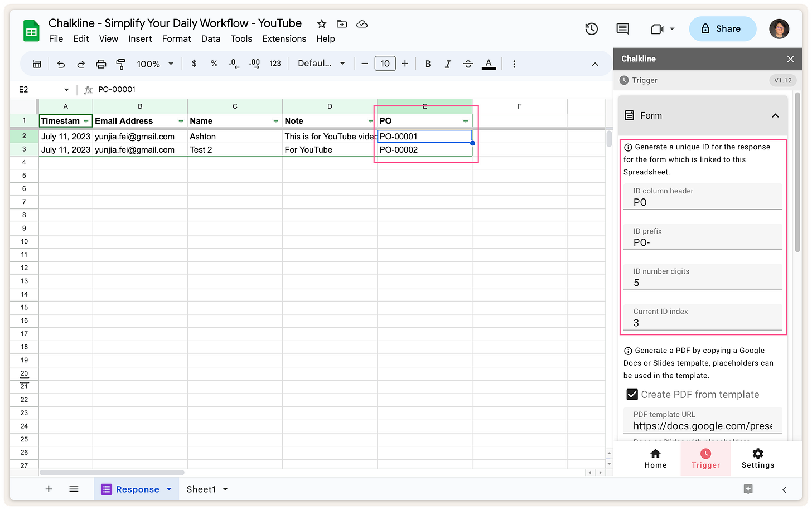Click the ID column header field
The width and height of the screenshot is (812, 510).
point(703,197)
